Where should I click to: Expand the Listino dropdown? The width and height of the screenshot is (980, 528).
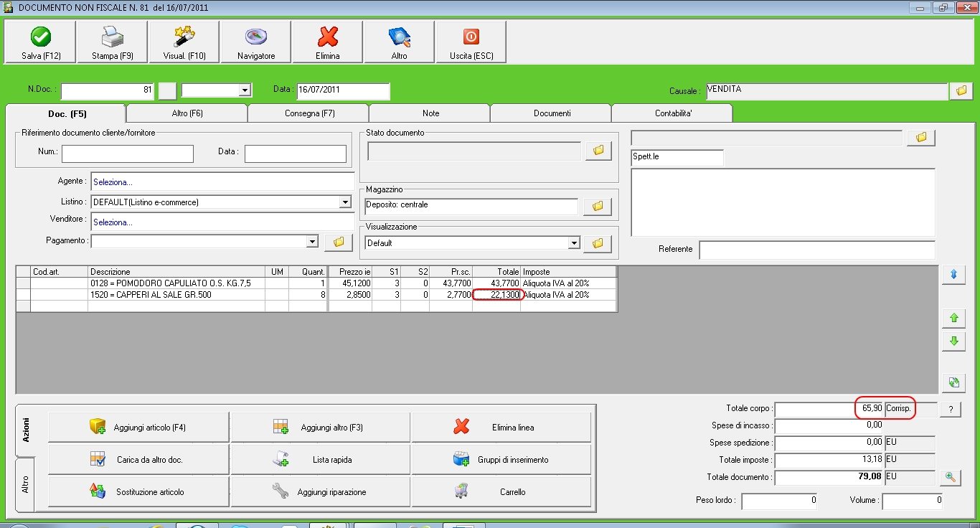point(345,203)
